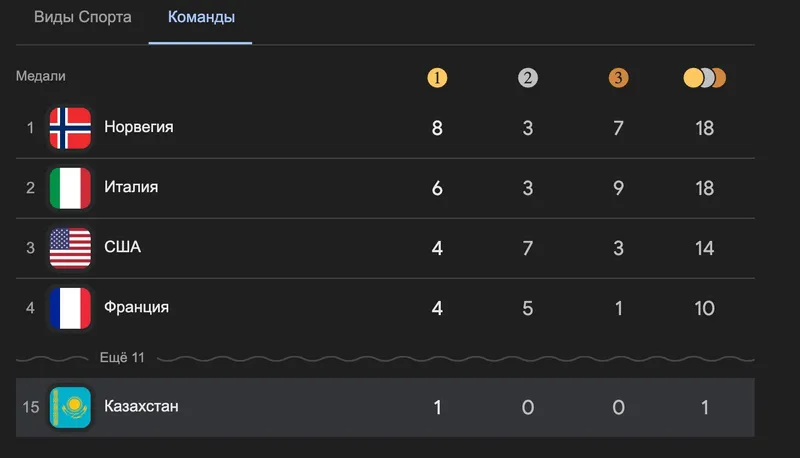Screen dimensions: 800x458
Task: Click Norway's total of 18 medals
Action: tap(705, 128)
